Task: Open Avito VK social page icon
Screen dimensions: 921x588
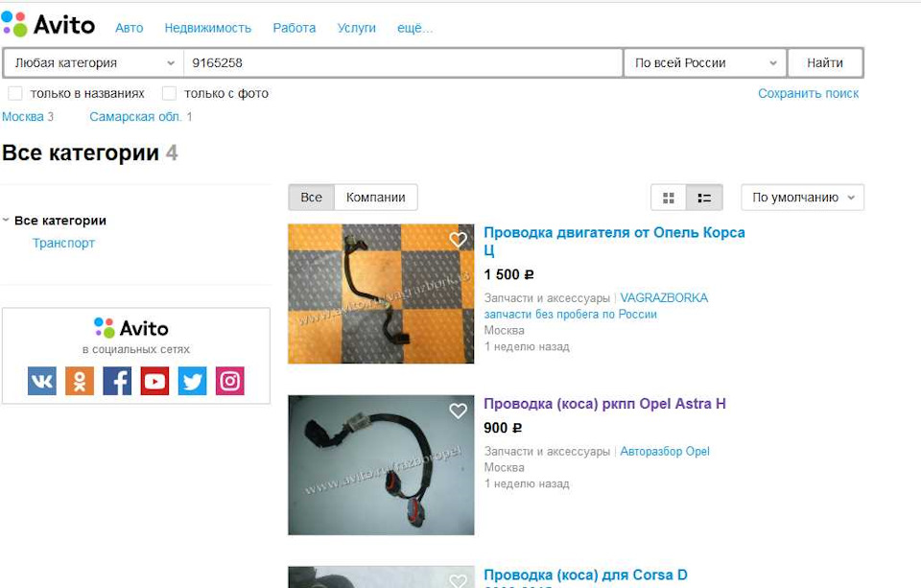Action: tap(42, 382)
